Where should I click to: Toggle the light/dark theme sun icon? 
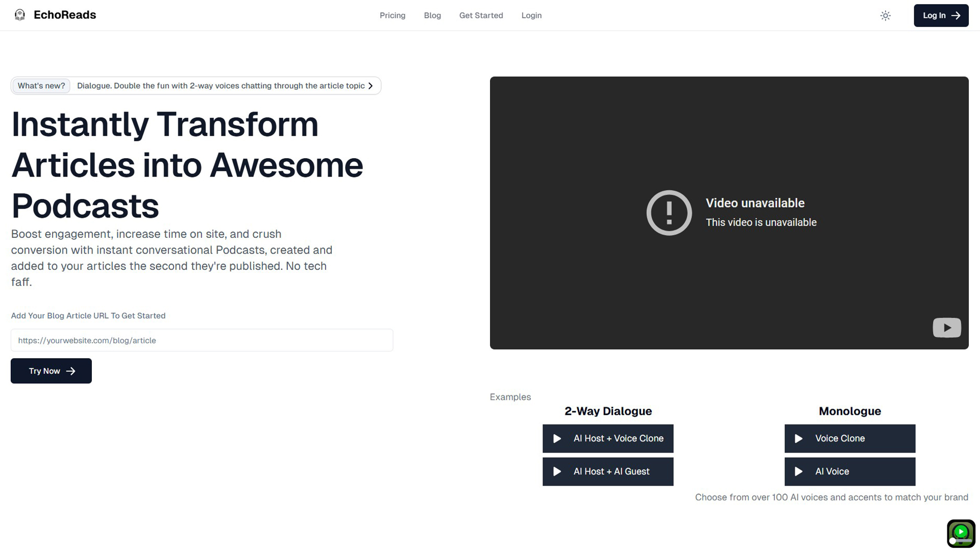886,15
